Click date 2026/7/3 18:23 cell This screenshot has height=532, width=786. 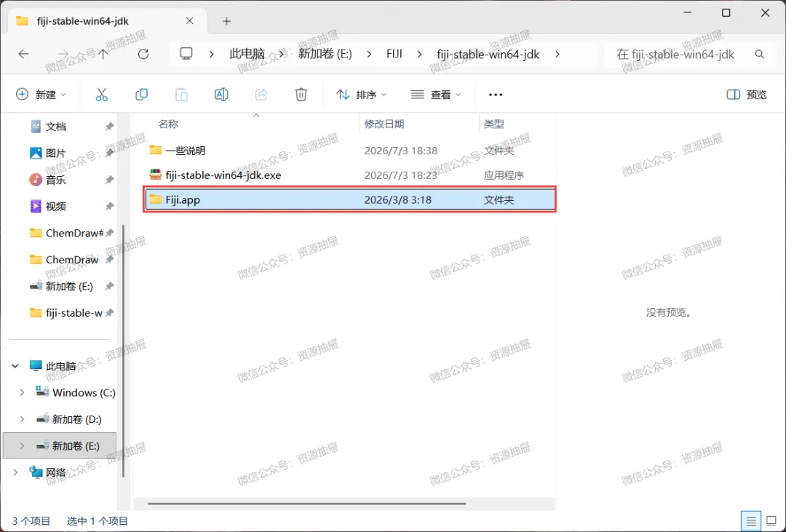[x=400, y=175]
